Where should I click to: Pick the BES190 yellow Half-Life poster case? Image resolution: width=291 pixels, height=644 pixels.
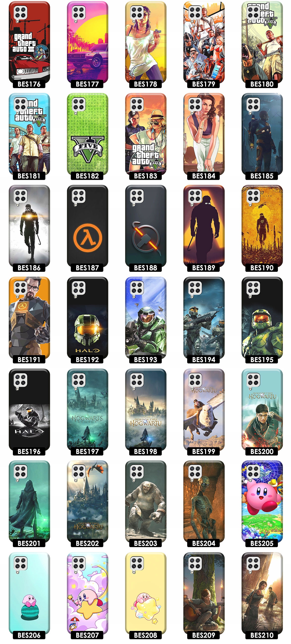(x=262, y=226)
